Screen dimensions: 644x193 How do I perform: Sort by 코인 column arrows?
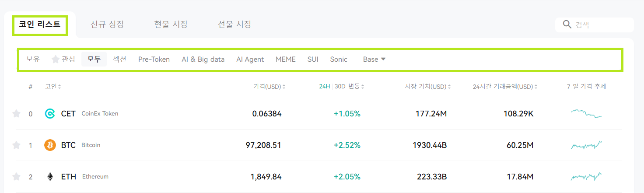(x=59, y=87)
